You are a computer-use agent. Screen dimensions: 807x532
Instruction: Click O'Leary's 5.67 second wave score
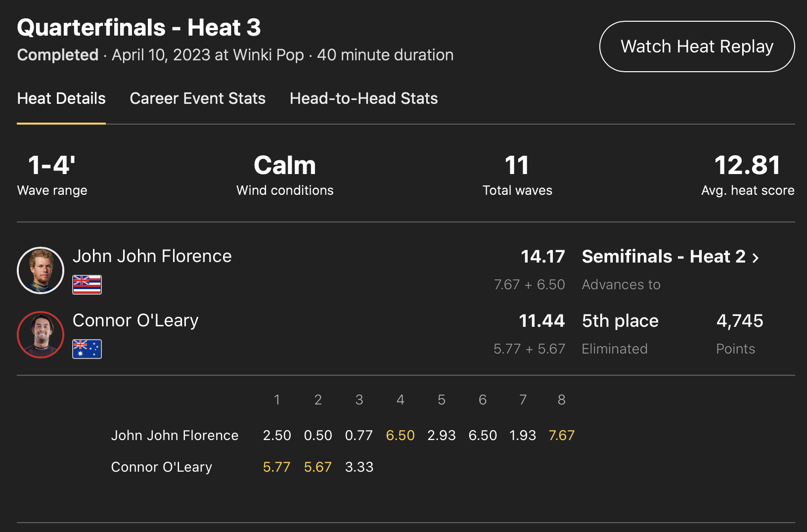point(317,467)
